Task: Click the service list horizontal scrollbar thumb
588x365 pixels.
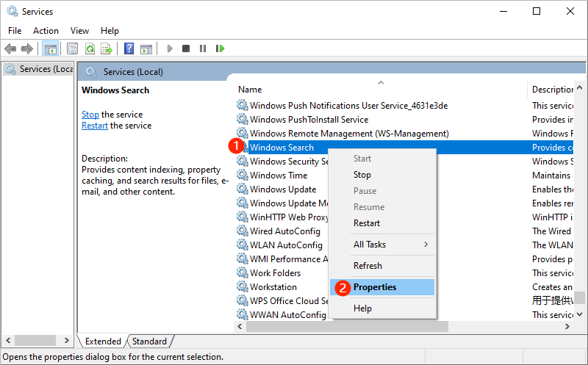Action: click(347, 326)
